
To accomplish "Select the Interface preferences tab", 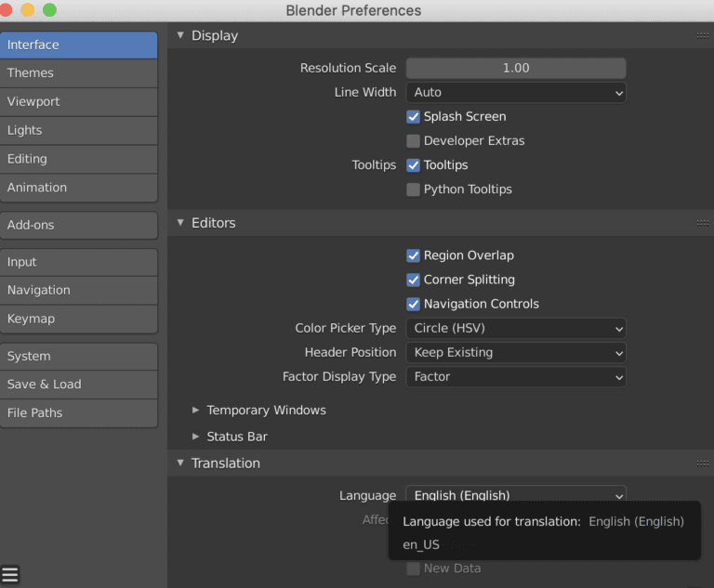I will [79, 45].
